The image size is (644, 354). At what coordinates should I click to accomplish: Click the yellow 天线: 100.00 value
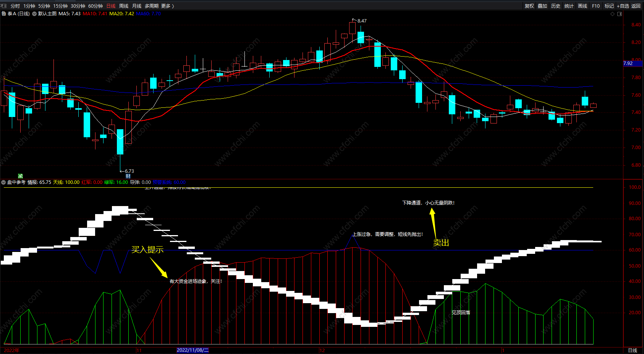[66, 182]
